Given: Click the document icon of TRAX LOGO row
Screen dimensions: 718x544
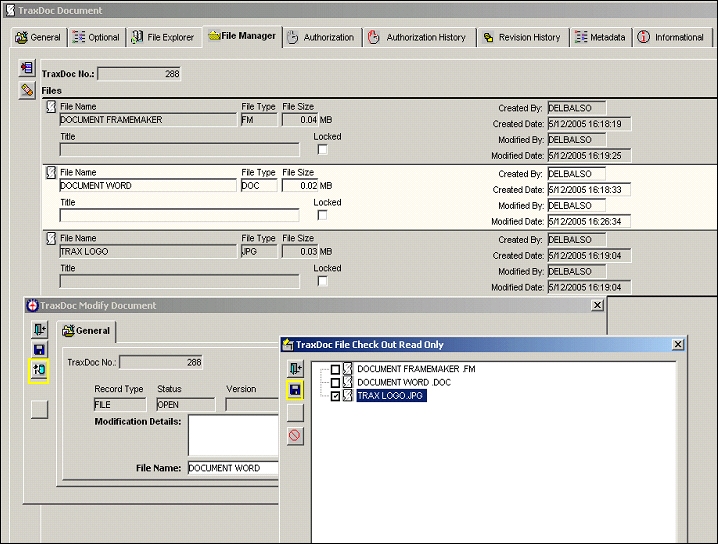Looking at the screenshot, I should (51, 239).
